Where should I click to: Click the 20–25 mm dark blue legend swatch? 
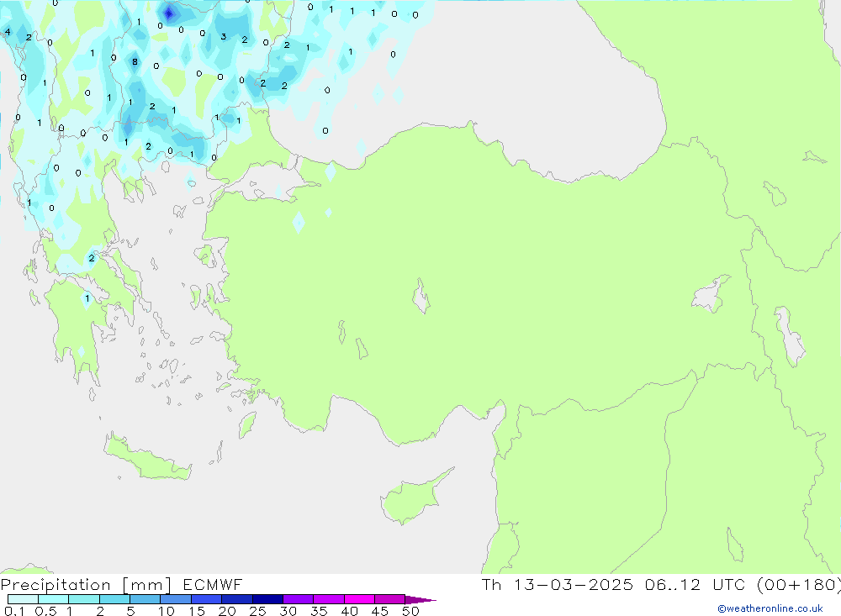(x=236, y=599)
